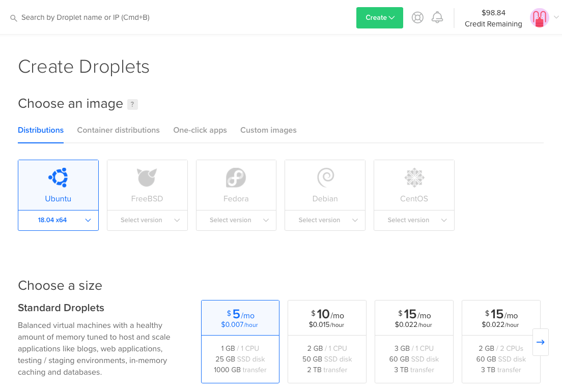
Task: Choose the 3 GB / 1 CPU $15/mo plan
Action: tap(414, 341)
